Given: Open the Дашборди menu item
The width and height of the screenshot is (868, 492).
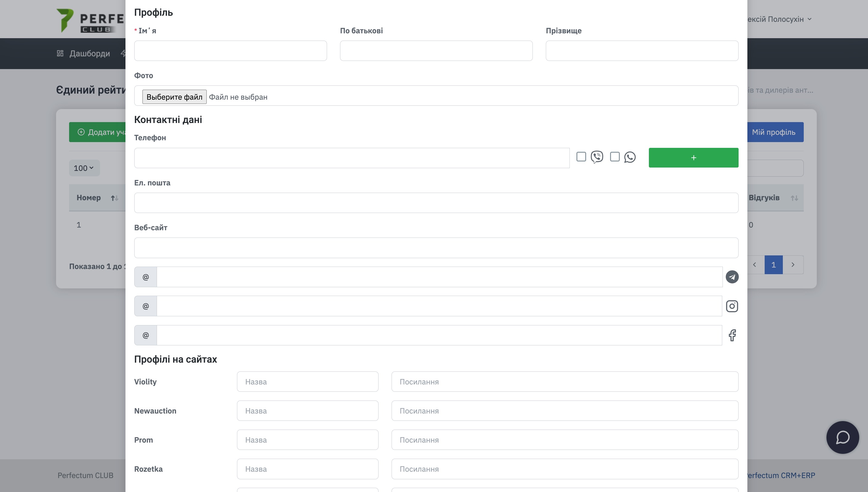Looking at the screenshot, I should [90, 53].
